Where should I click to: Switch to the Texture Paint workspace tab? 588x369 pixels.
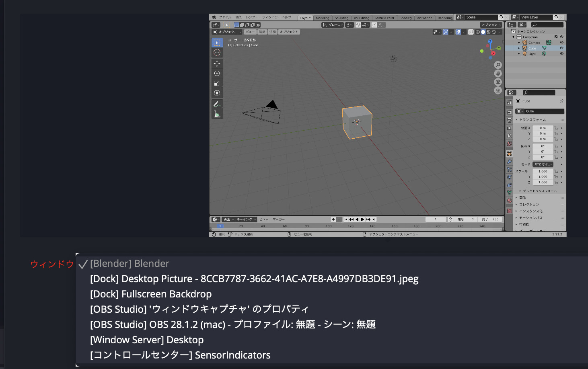click(384, 18)
